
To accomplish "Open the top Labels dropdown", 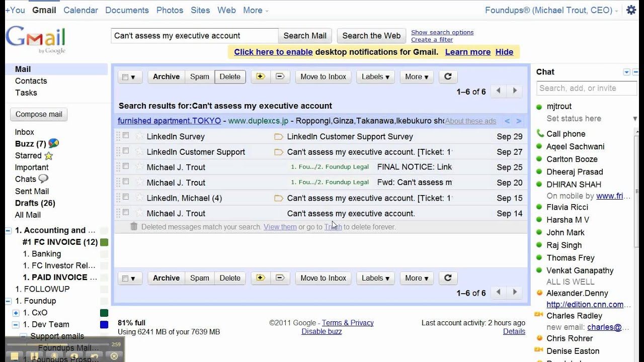I will click(375, 76).
